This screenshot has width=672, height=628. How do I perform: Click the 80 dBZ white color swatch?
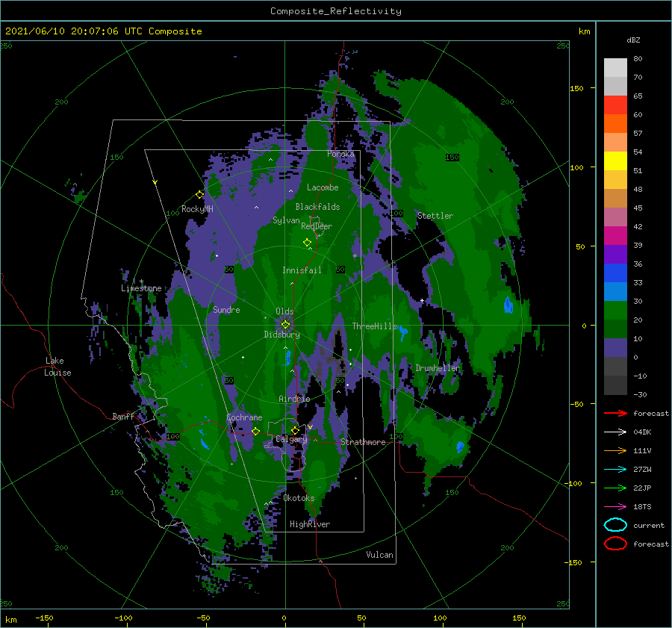coord(615,67)
